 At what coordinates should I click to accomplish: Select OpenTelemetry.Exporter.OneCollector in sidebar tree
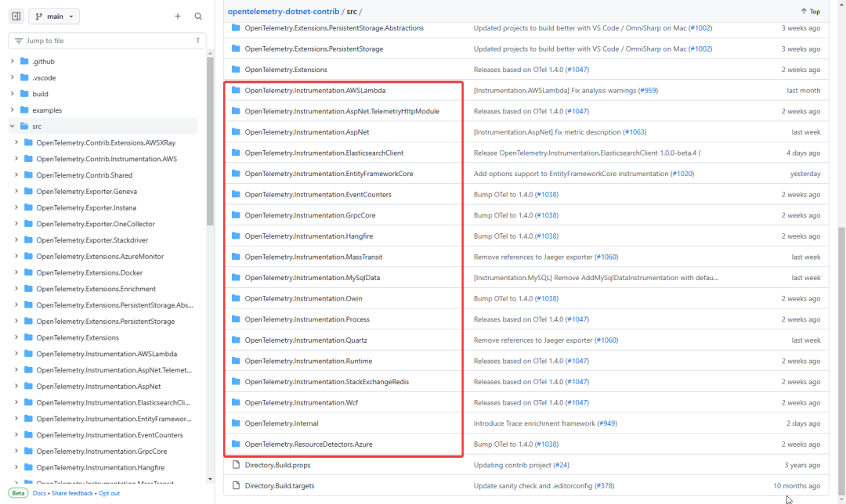[96, 224]
